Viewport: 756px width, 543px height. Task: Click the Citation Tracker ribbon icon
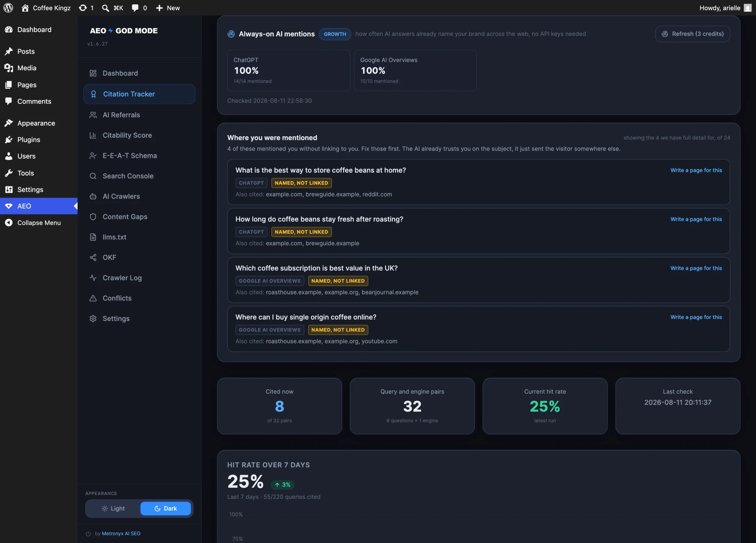pyautogui.click(x=93, y=94)
